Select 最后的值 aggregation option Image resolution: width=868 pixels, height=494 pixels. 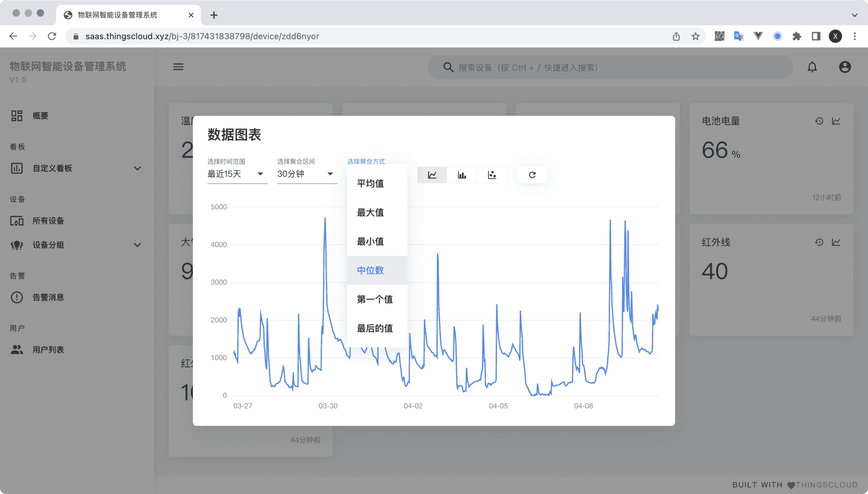(x=374, y=328)
